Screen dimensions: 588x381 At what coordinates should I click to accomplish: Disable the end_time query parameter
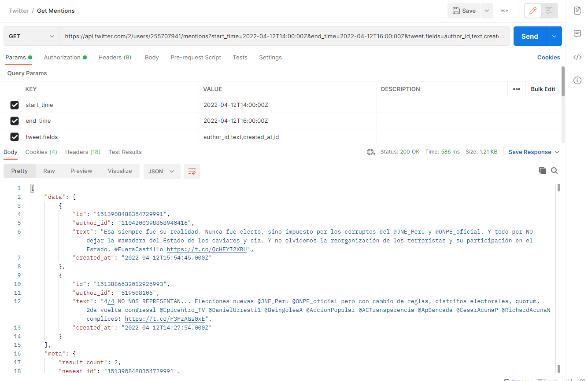15,121
